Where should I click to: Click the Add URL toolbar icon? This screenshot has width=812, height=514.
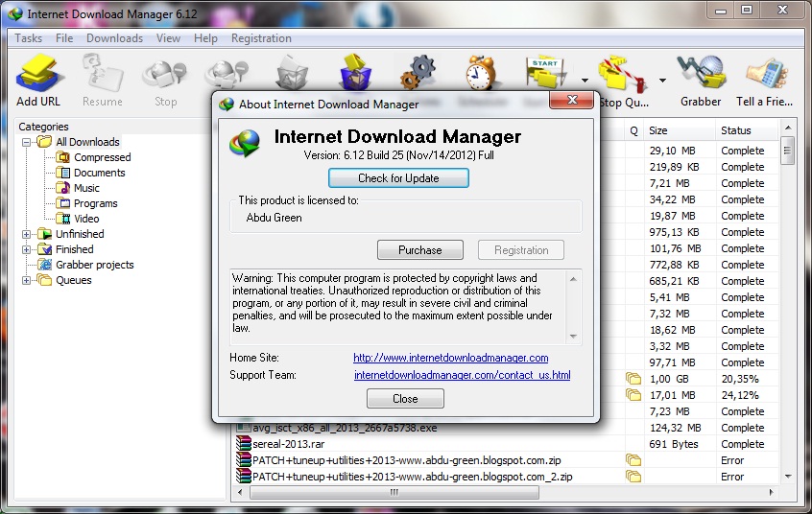pyautogui.click(x=38, y=74)
